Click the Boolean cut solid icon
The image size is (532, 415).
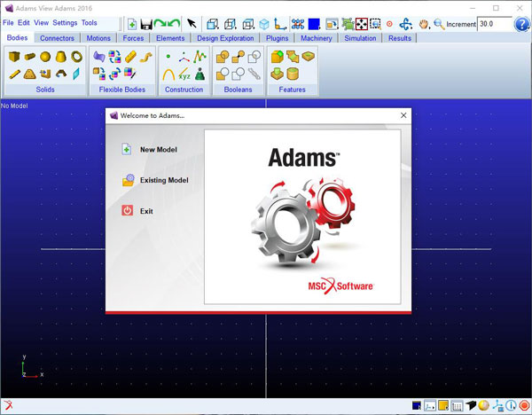point(223,74)
